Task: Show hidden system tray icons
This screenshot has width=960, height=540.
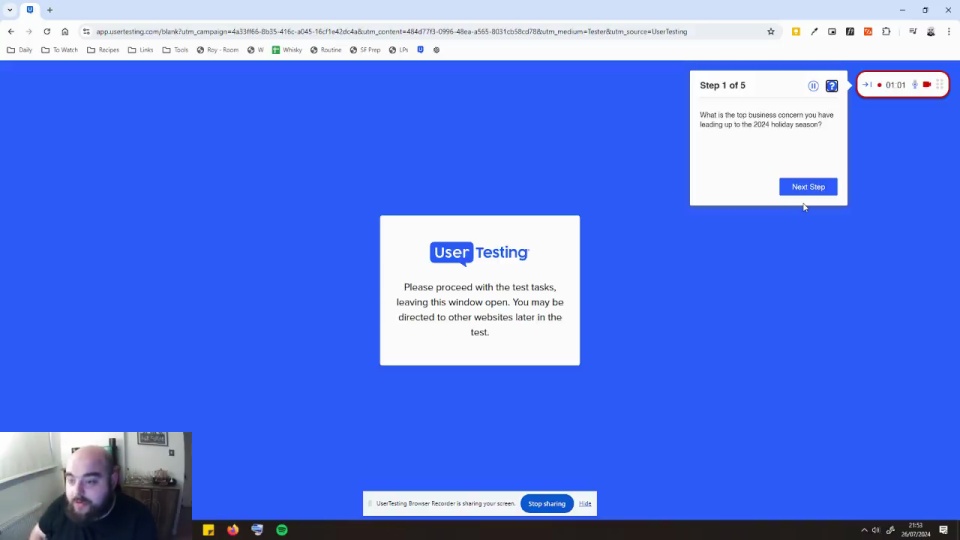Action: 864,530
